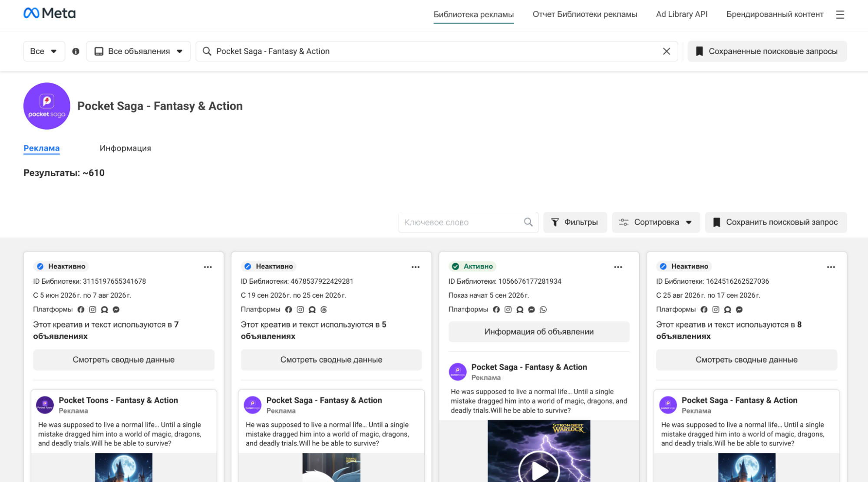The width and height of the screenshot is (868, 482).
Task: Open the three-dot menu on active ad card
Action: point(617,267)
